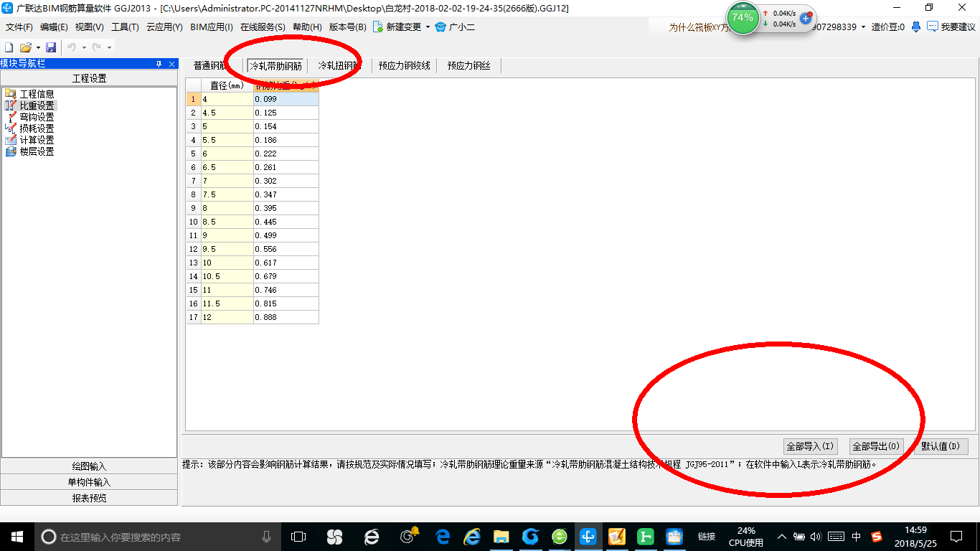Save project using the floppy disk icon
The height and width of the screenshot is (551, 980).
(x=51, y=47)
